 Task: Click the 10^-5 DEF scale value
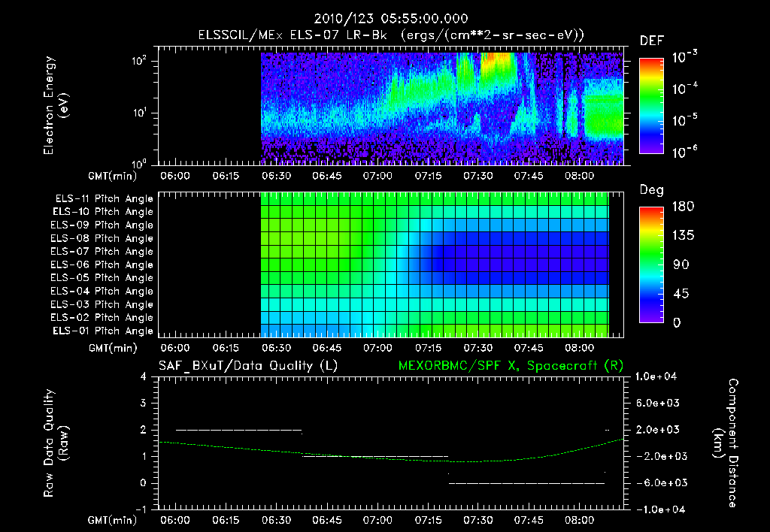[684, 120]
